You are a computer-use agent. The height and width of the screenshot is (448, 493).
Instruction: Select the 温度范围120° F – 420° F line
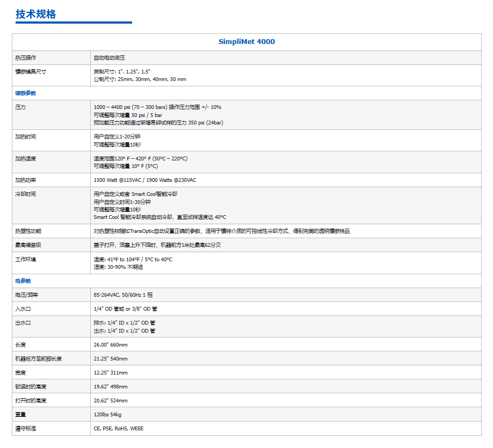click(x=141, y=159)
